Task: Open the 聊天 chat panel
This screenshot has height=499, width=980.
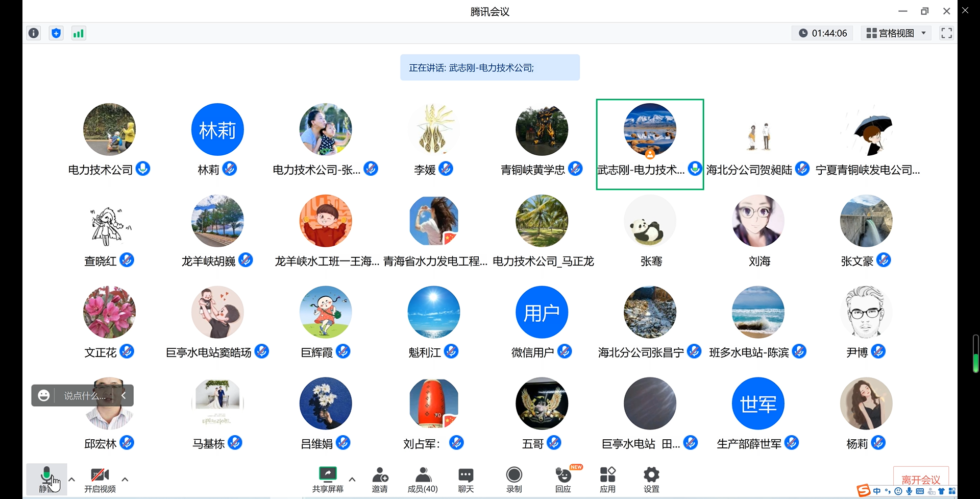Action: pyautogui.click(x=466, y=480)
